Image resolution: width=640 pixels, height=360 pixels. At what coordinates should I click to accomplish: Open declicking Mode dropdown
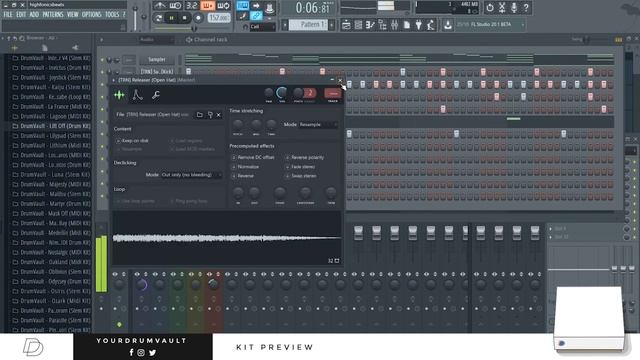(191, 175)
